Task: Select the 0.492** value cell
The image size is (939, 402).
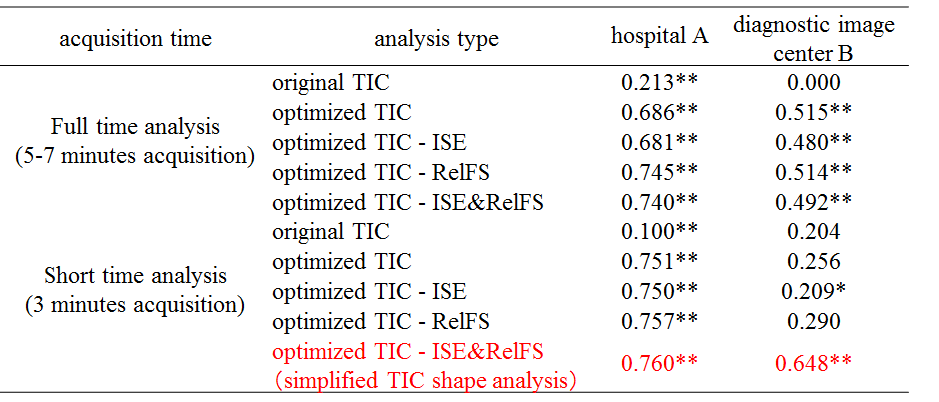Action: (x=813, y=202)
